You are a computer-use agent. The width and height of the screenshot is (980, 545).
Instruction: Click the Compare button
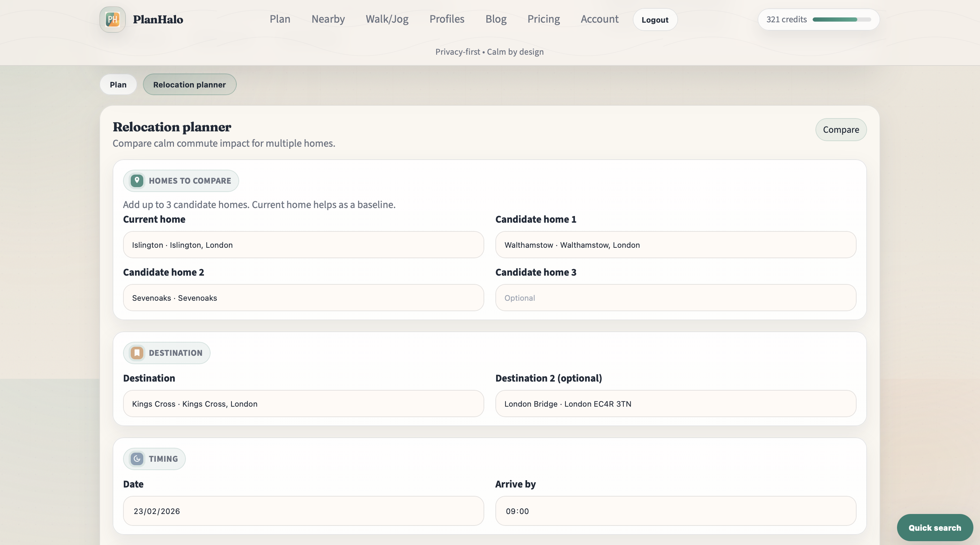(x=841, y=129)
